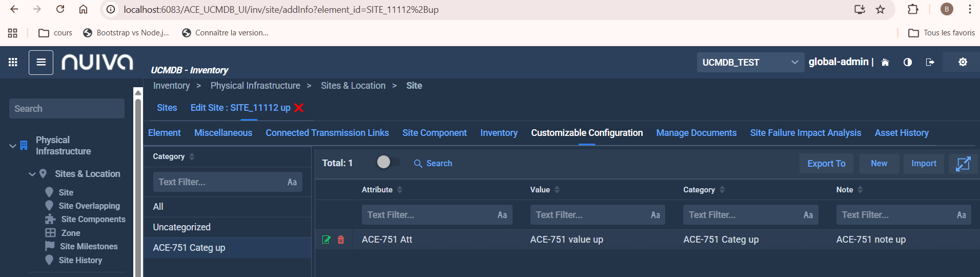Screen dimensions: 980x277
Task: Close the Edit Site tab with red X
Action: click(x=299, y=108)
